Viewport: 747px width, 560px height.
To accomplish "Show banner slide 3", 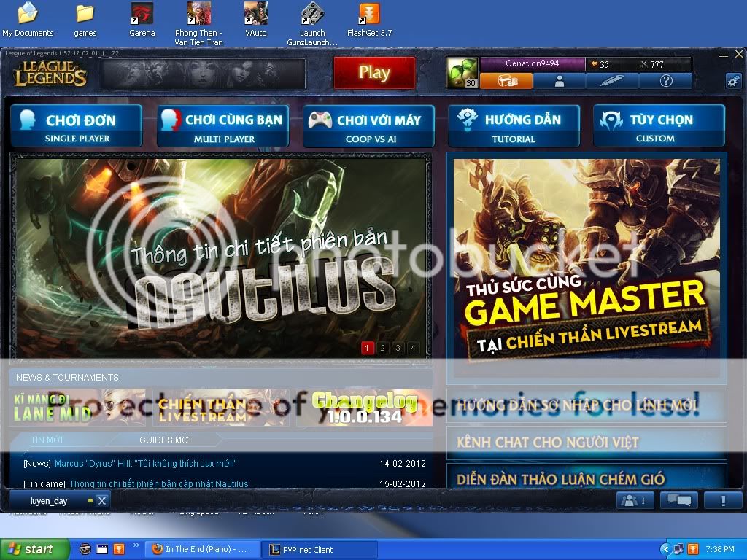I will coord(398,348).
